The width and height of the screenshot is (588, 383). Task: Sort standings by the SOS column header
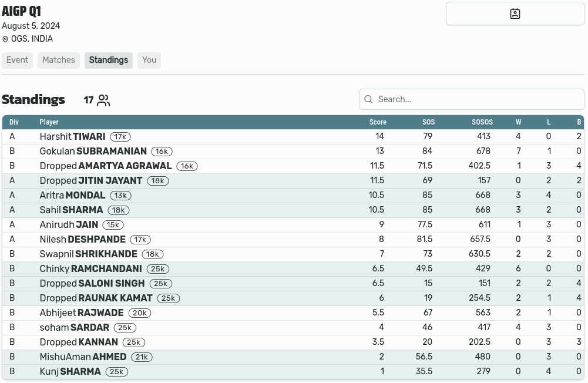coord(428,122)
